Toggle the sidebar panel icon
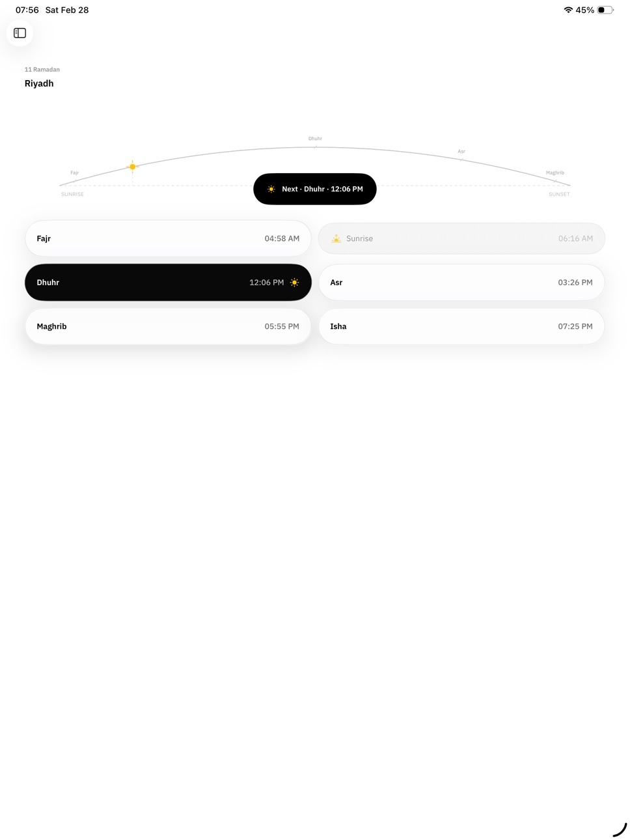 (20, 33)
